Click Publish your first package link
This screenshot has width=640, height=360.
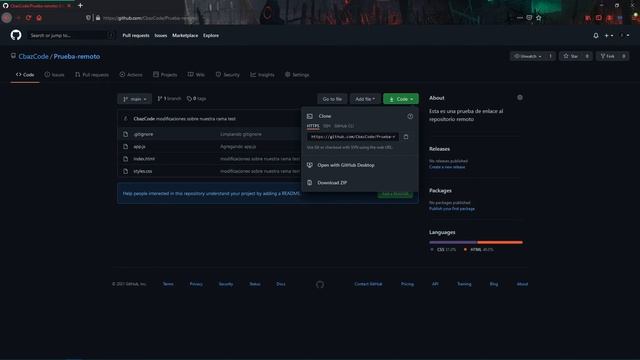coord(452,209)
